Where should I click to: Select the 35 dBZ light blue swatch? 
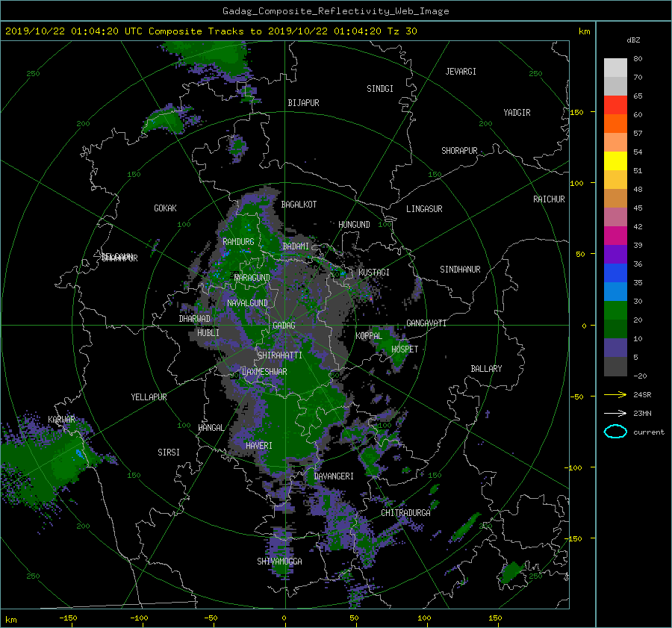615,291
